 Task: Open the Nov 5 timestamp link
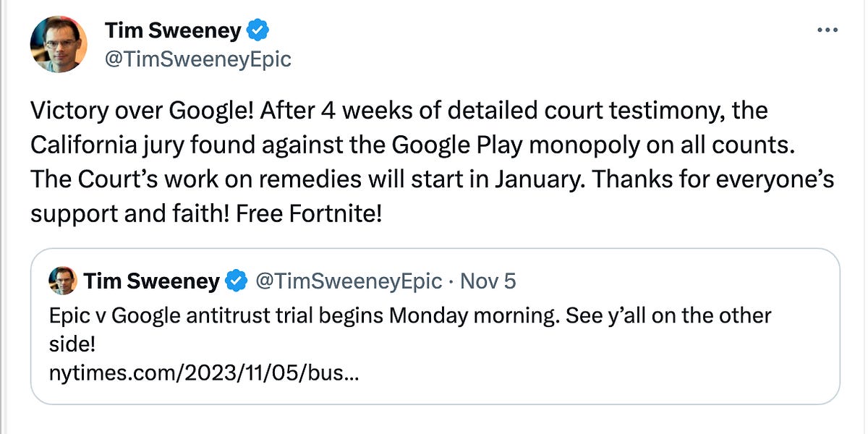[x=488, y=281]
